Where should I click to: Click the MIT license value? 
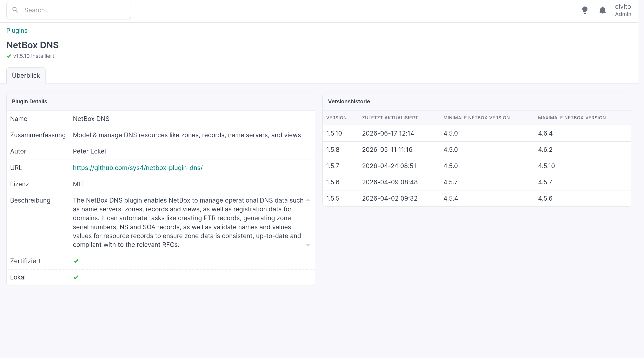78,184
